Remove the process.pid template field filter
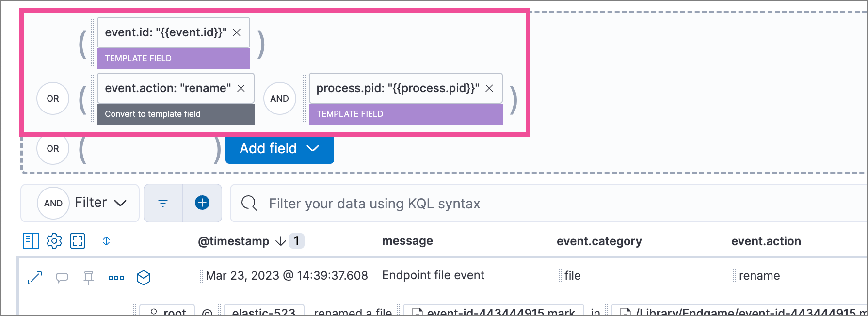 point(489,88)
